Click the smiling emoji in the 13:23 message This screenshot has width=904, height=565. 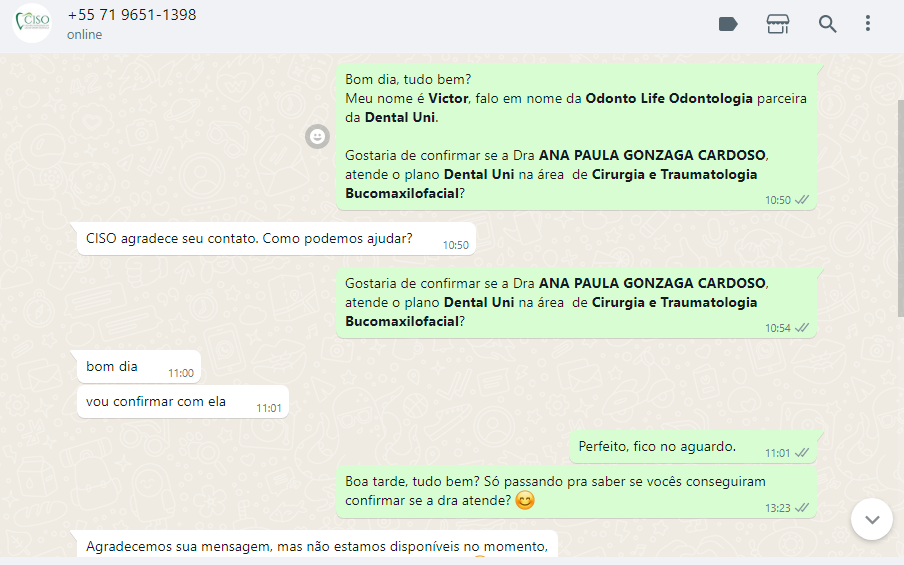(x=525, y=500)
